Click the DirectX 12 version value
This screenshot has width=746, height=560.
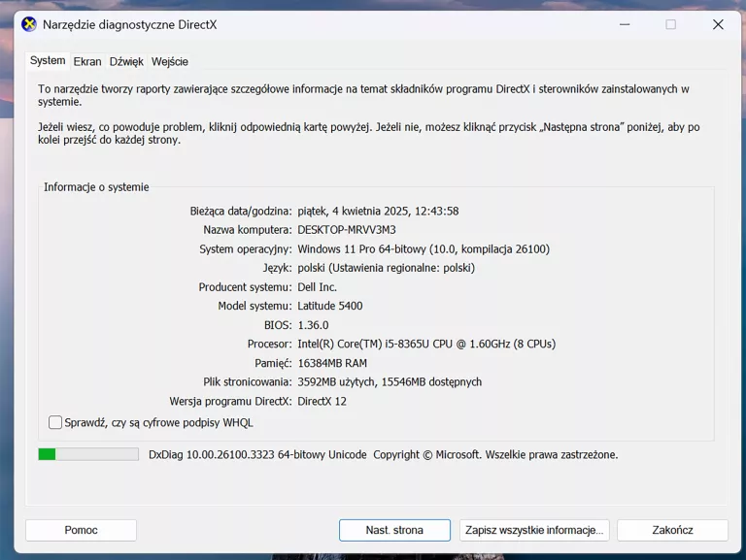pyautogui.click(x=322, y=401)
